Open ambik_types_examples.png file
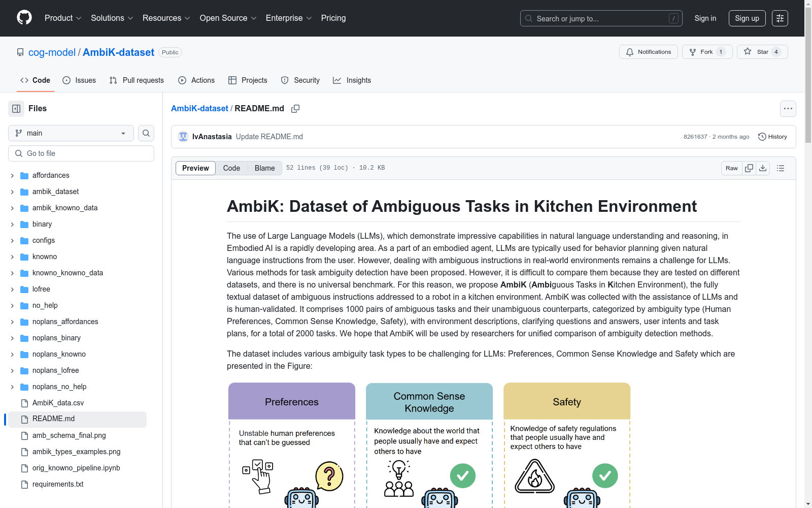The height and width of the screenshot is (508, 812). click(x=76, y=452)
